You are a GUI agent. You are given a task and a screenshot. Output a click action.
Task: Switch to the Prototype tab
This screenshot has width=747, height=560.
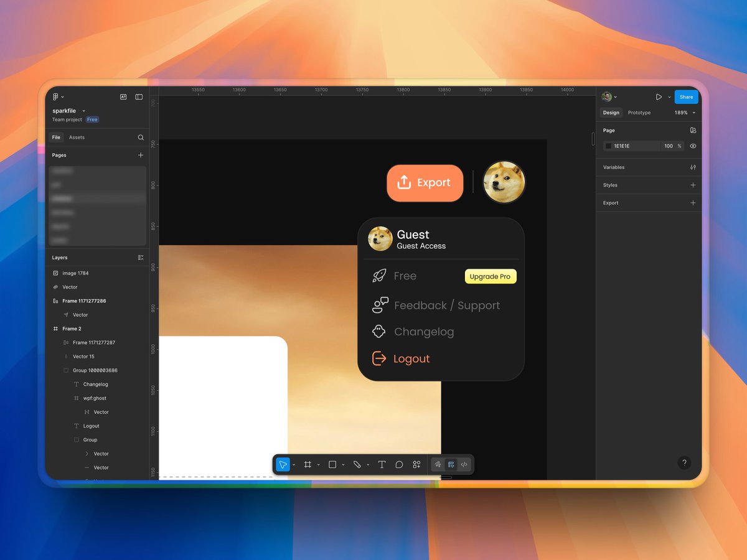(639, 113)
